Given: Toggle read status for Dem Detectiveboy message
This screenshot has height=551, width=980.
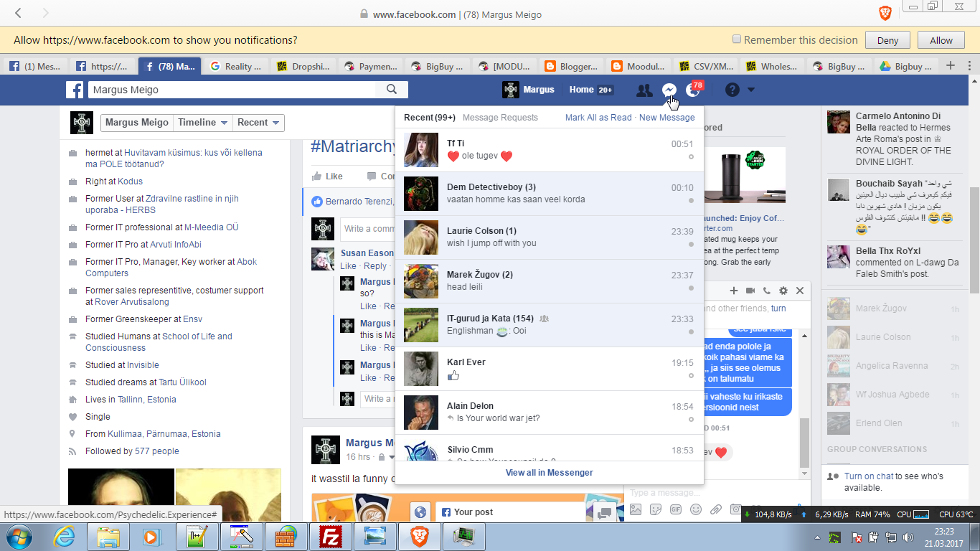Looking at the screenshot, I should pos(691,201).
